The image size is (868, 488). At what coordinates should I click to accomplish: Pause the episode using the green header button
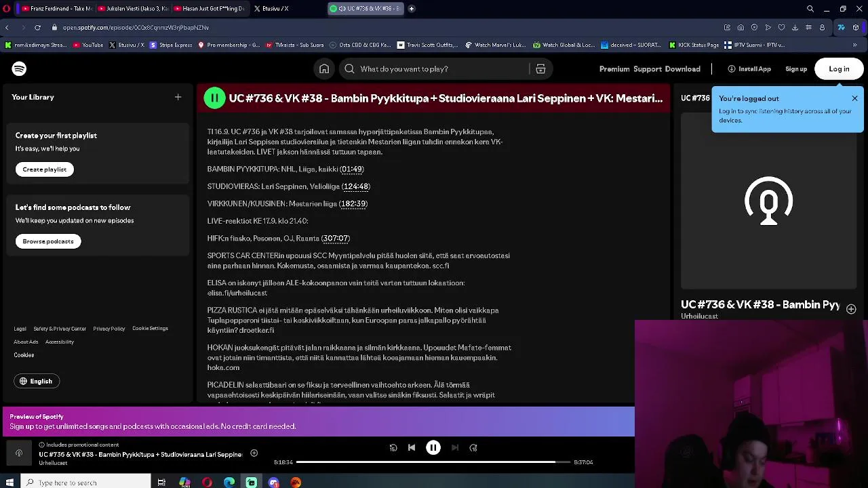[214, 98]
